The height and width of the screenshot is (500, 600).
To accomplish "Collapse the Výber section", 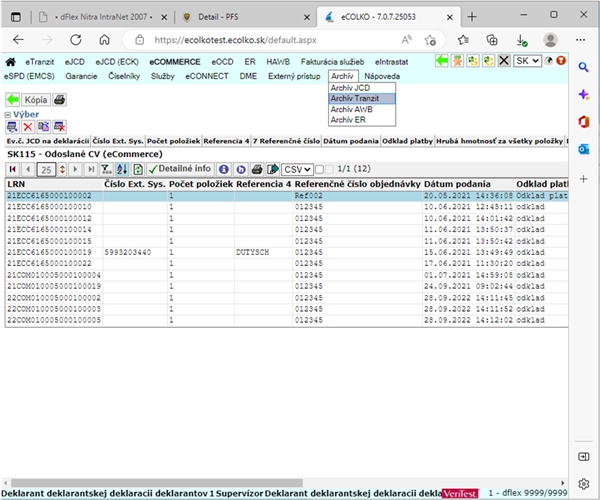I will (x=8, y=114).
